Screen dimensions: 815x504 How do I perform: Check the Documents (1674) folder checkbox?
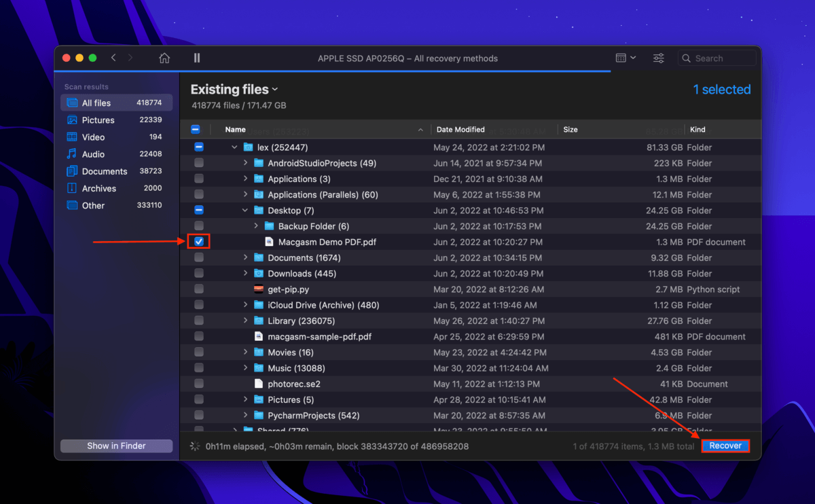[198, 257]
